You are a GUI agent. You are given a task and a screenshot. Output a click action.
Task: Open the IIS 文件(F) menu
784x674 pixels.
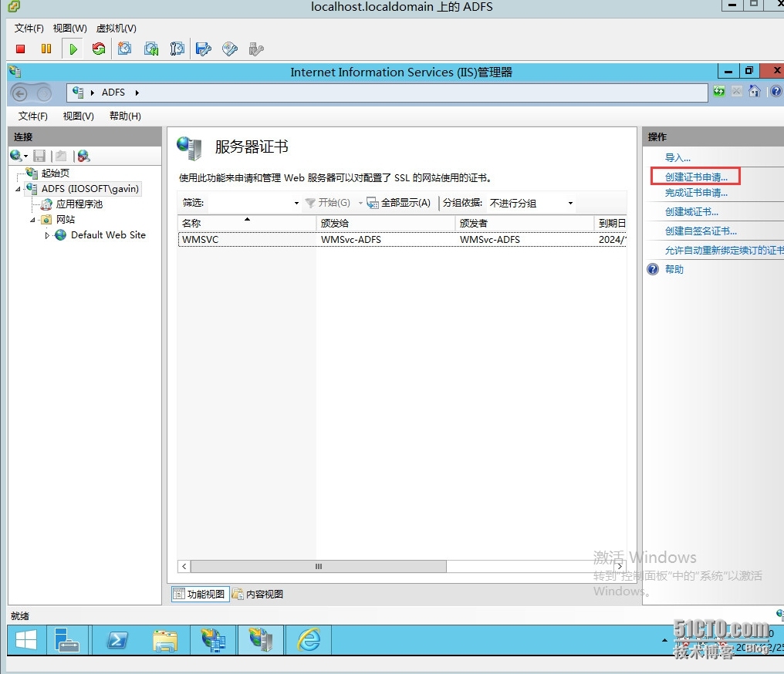[33, 116]
